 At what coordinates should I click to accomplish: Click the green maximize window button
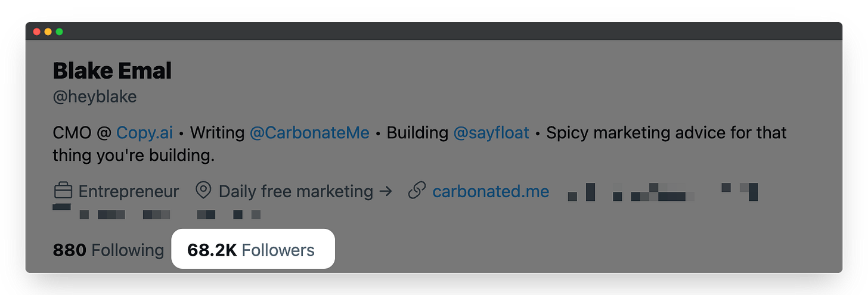[60, 32]
